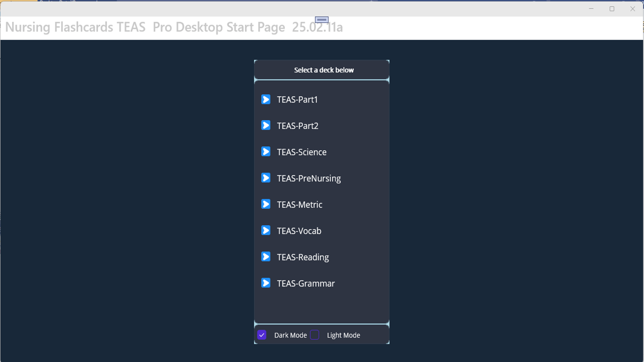Image resolution: width=644 pixels, height=362 pixels.
Task: Click the play icon beside TEAS-Grammar
Action: 266,283
